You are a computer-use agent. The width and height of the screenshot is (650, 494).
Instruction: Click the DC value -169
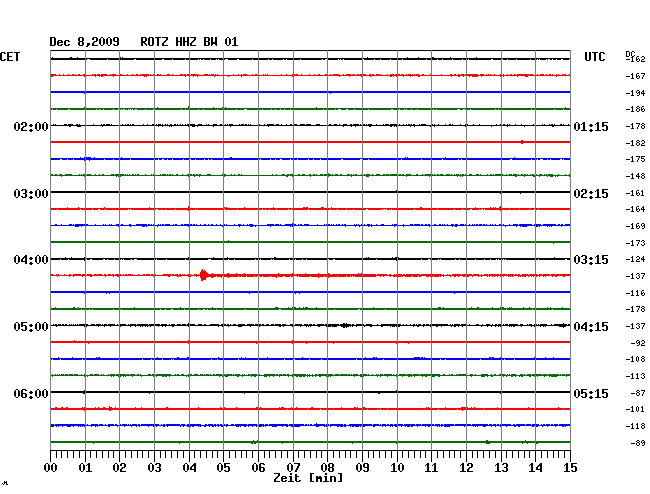click(635, 226)
